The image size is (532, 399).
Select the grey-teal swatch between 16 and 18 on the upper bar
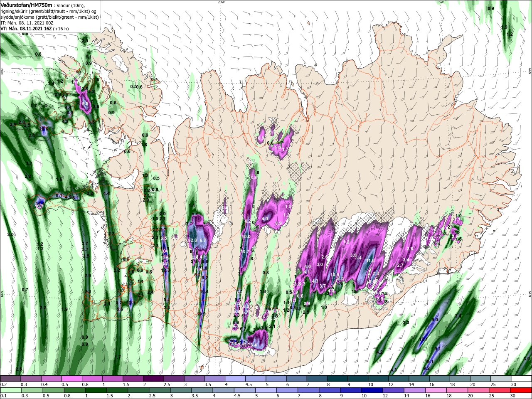click(439, 379)
